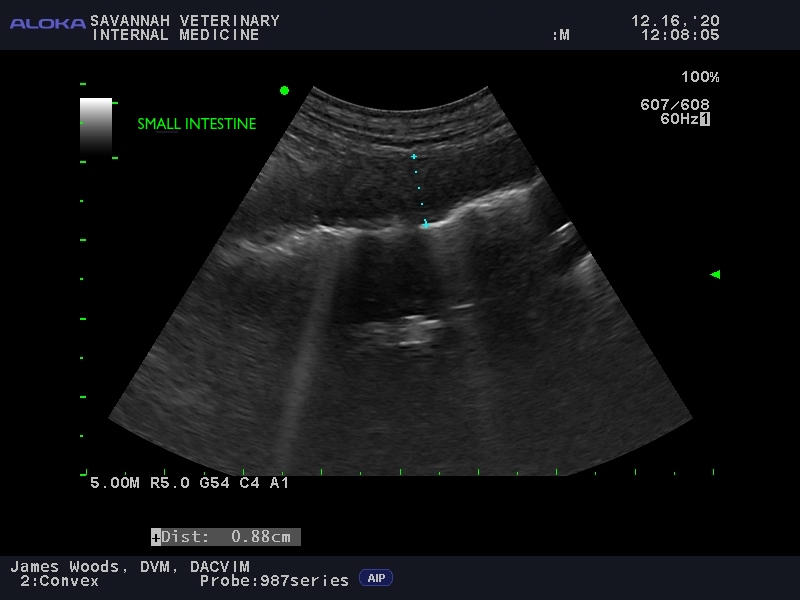Click the date 12.16.'20

(x=675, y=21)
